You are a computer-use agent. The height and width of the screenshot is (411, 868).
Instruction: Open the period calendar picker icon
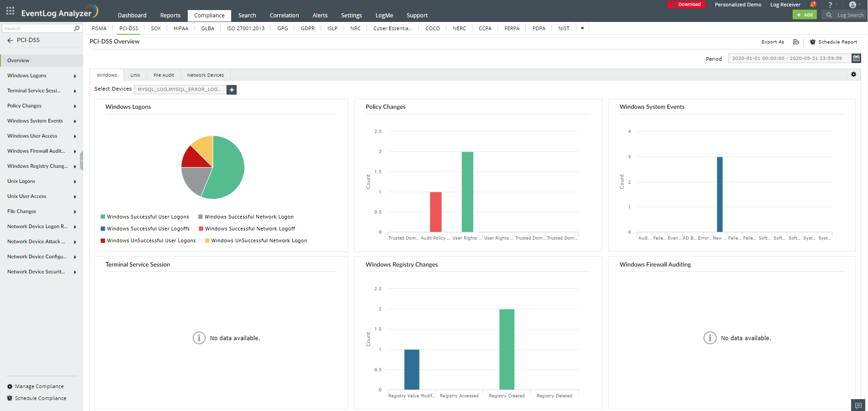pos(856,58)
